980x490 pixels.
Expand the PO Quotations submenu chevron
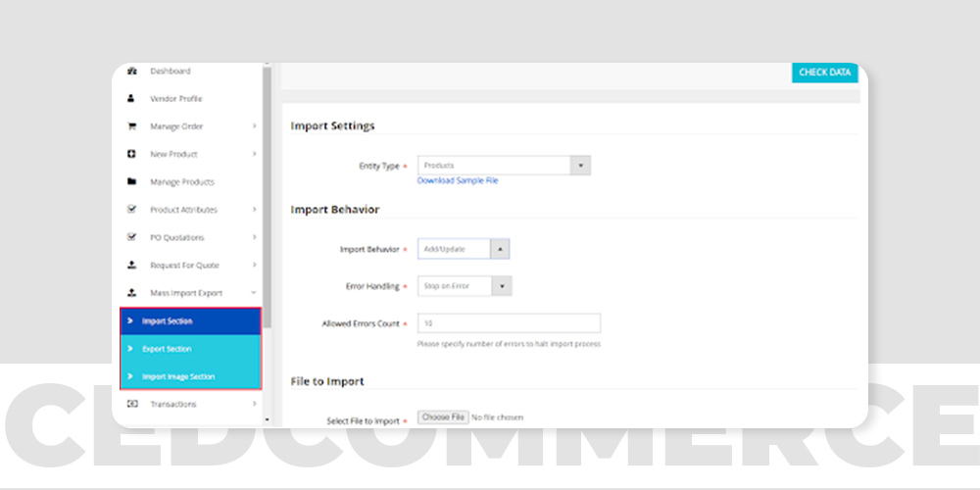[255, 237]
